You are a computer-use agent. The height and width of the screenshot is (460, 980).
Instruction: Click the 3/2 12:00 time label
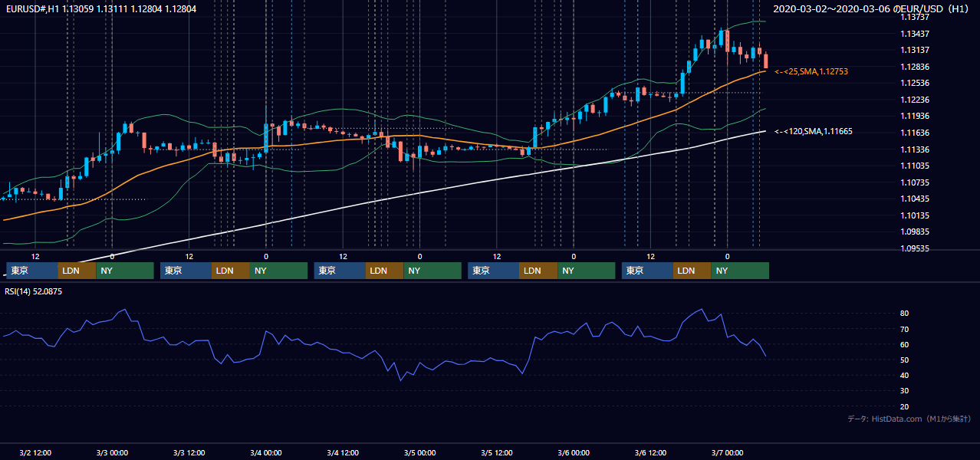35,453
